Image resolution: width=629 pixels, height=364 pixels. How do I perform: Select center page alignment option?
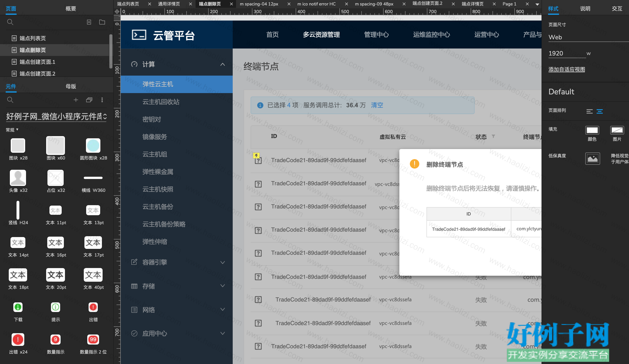[x=599, y=111]
